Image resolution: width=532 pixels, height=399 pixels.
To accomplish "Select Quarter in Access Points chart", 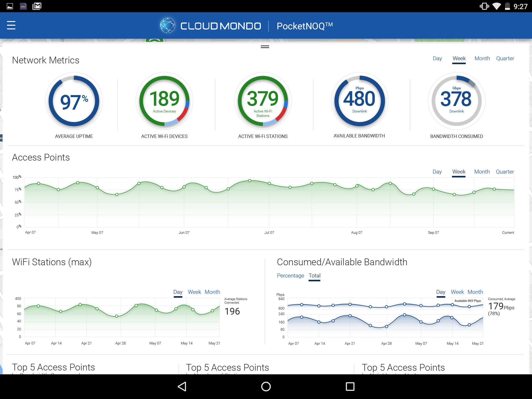I will point(505,172).
